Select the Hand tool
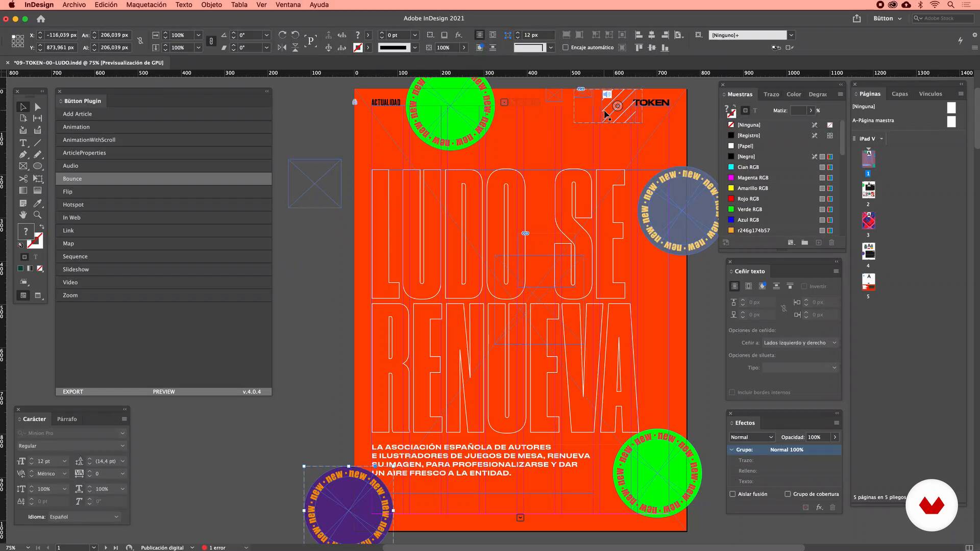The width and height of the screenshot is (980, 551). [23, 215]
